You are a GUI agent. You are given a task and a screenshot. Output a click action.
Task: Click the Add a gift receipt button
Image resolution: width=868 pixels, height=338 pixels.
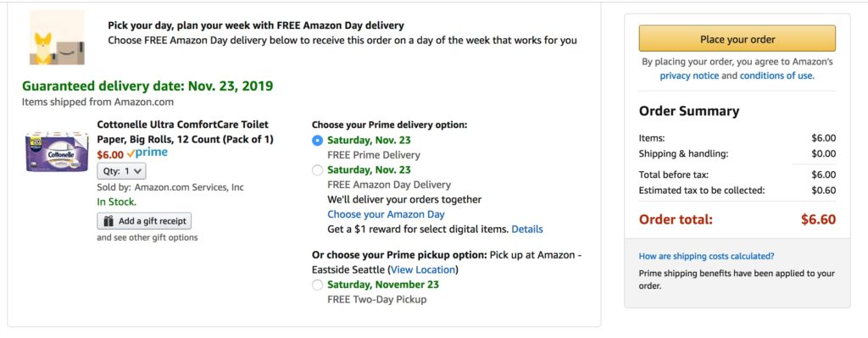(x=144, y=221)
